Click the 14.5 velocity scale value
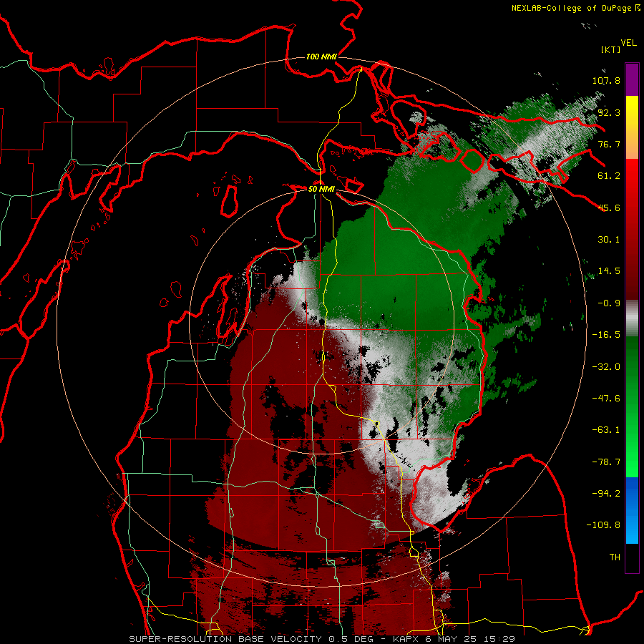The width and height of the screenshot is (644, 644). [609, 271]
